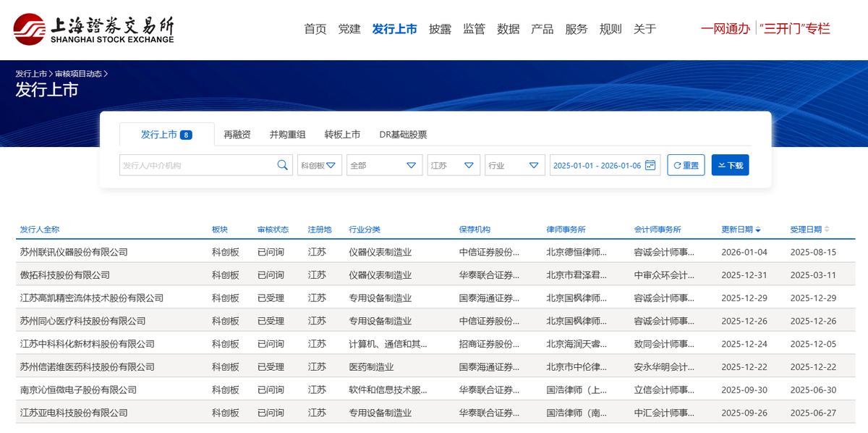868x433 pixels.
Task: Click the Shanghai Stock Exchange logo
Action: coord(94,29)
